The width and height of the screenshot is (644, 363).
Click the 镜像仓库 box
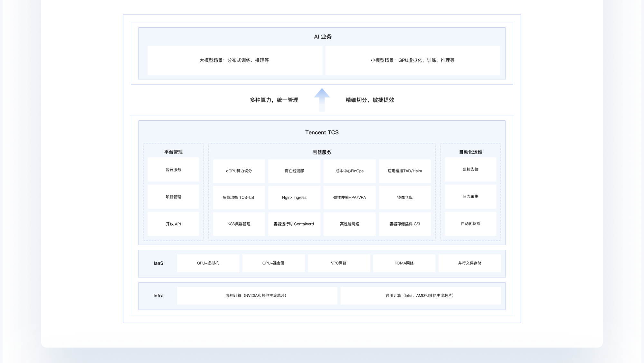(x=404, y=197)
